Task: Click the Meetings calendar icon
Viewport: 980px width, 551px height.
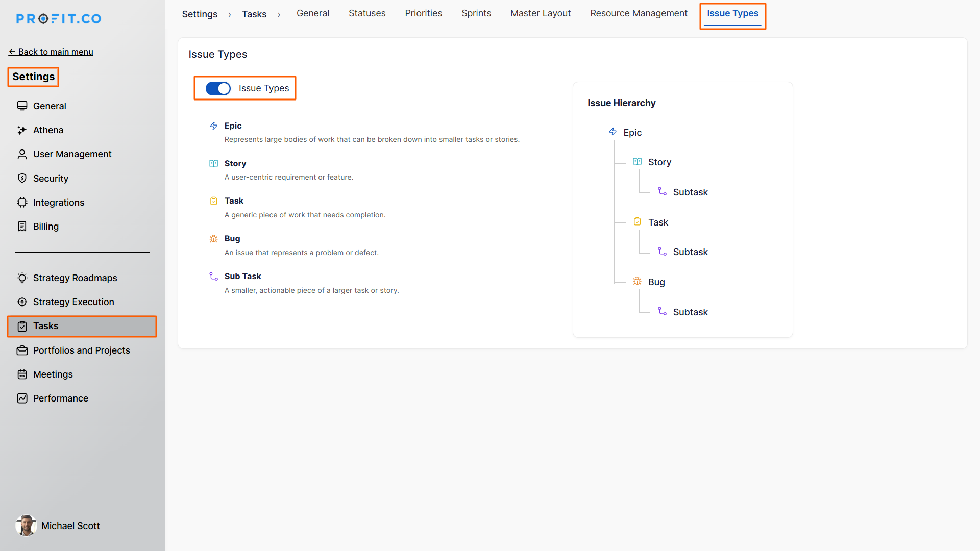Action: point(22,374)
